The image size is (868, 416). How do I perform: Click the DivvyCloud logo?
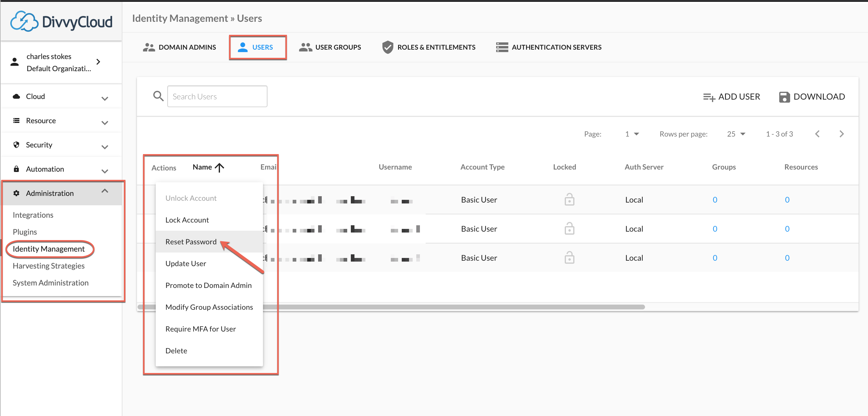click(61, 21)
